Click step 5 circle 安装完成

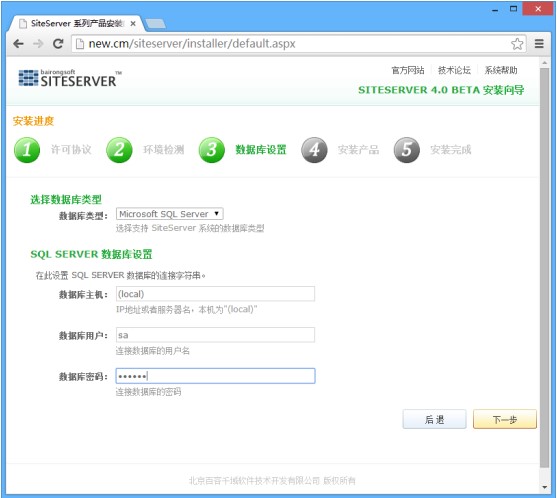[407, 150]
